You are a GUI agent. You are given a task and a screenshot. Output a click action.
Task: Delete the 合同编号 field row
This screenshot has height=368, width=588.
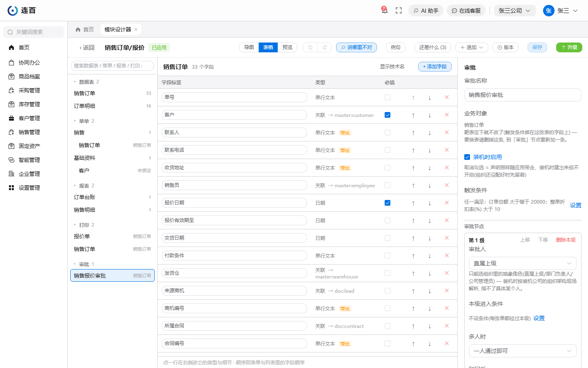[447, 343]
